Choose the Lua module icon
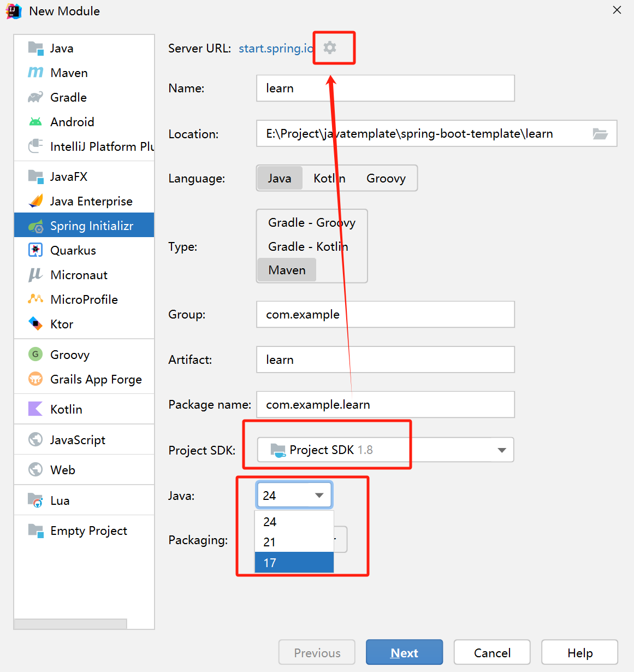Screen dimensions: 634x672 35,500
